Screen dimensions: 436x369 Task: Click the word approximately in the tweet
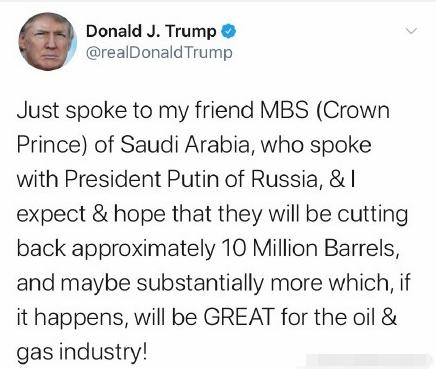(x=144, y=249)
